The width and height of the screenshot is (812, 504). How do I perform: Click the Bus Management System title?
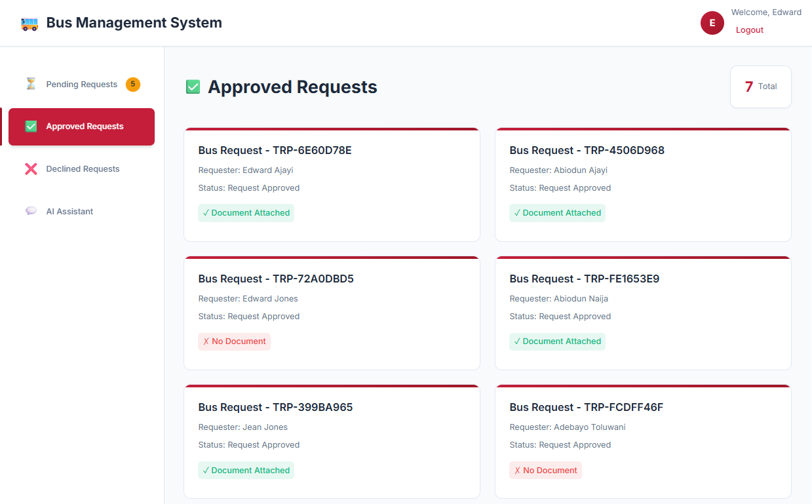(134, 22)
